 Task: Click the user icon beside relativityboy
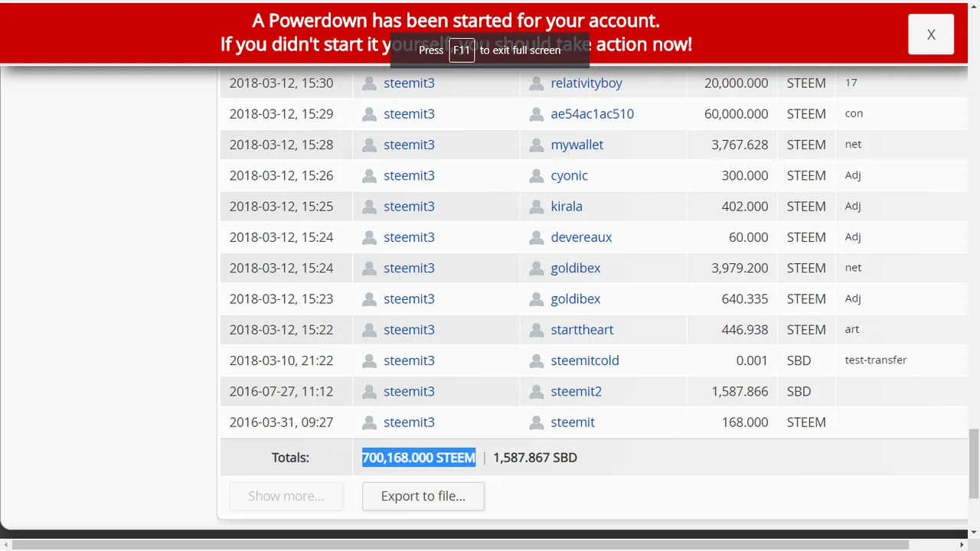[x=536, y=83]
